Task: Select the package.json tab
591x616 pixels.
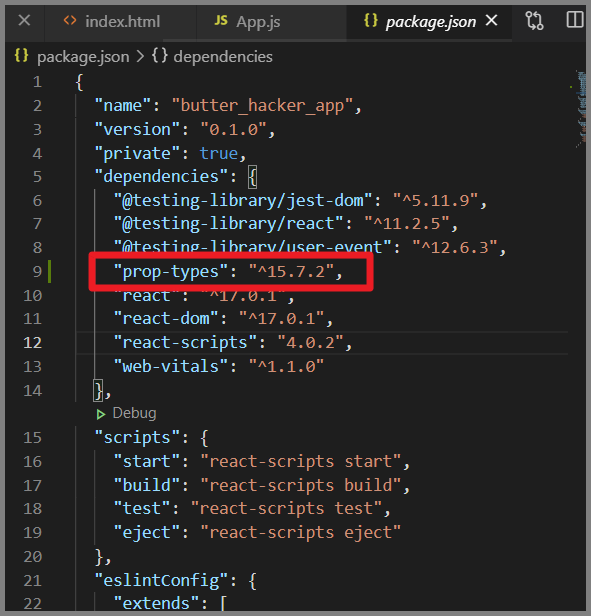Action: (x=429, y=22)
